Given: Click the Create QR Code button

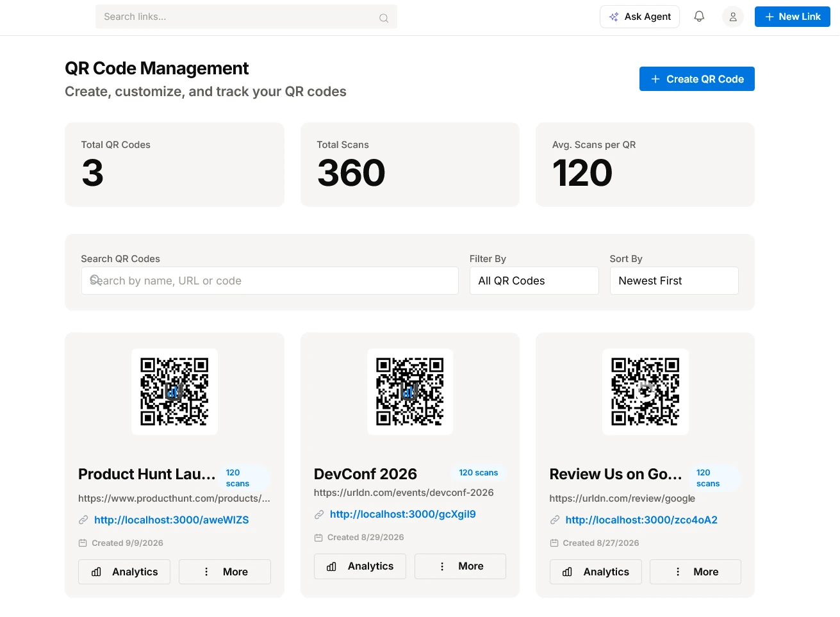Looking at the screenshot, I should click(697, 79).
